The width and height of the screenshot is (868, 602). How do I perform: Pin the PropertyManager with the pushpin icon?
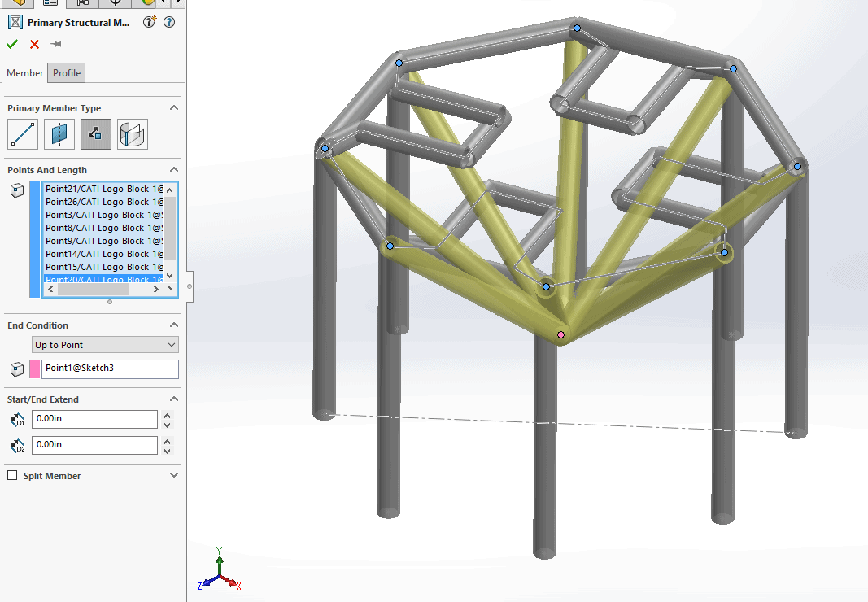tap(56, 44)
